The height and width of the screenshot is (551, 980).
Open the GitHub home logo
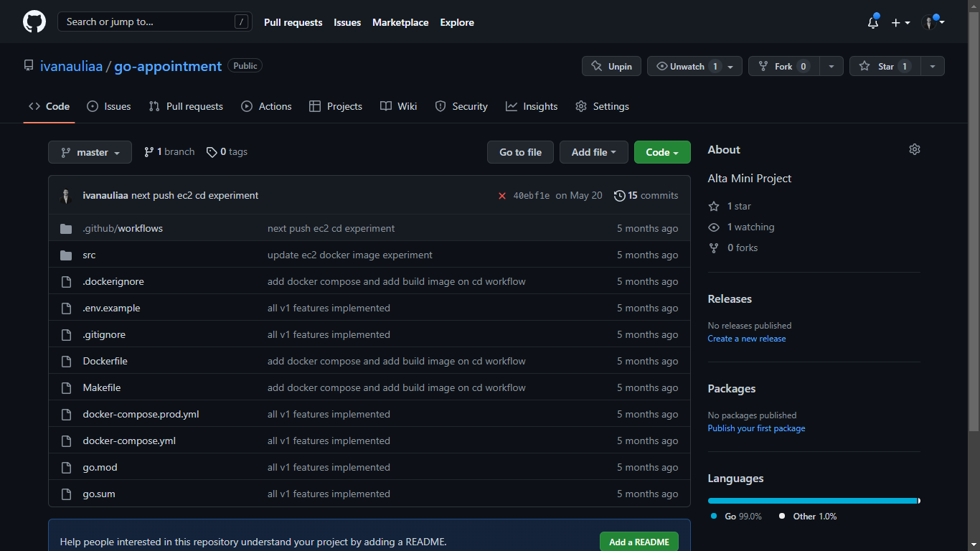point(34,22)
